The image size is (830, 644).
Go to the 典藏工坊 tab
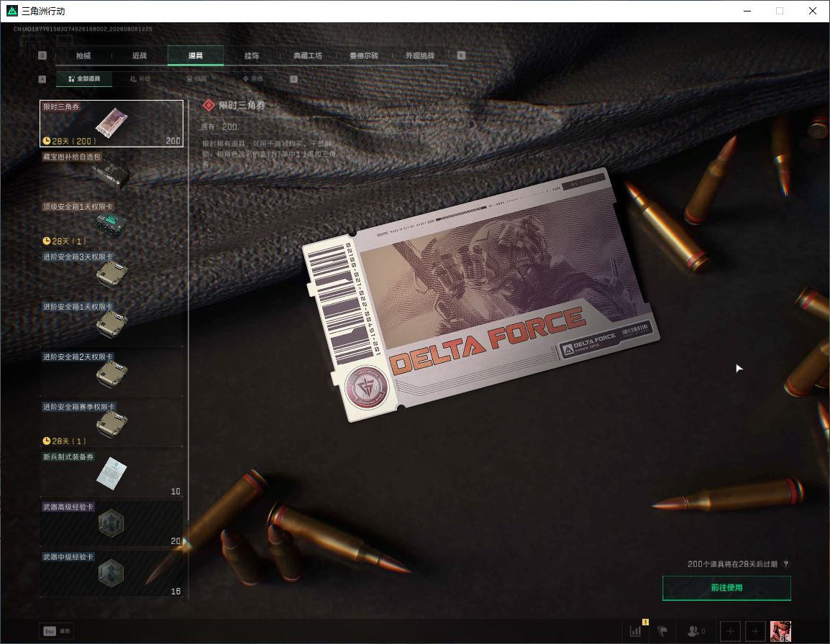point(308,55)
